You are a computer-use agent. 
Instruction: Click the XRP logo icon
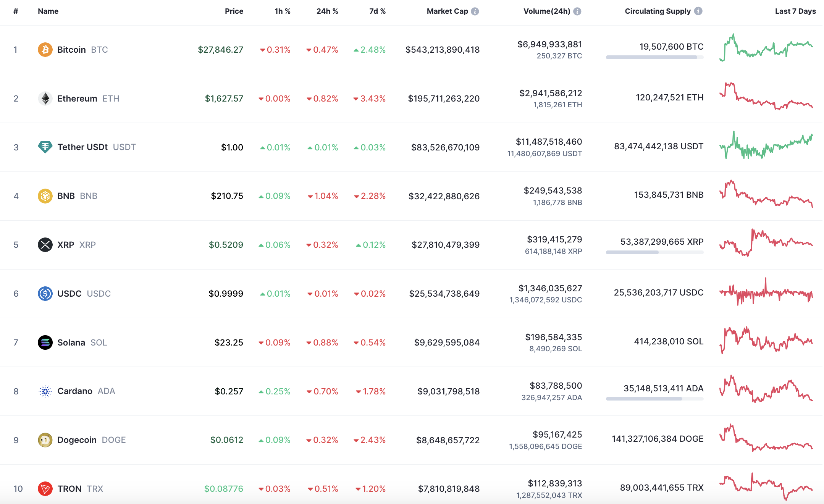point(45,245)
